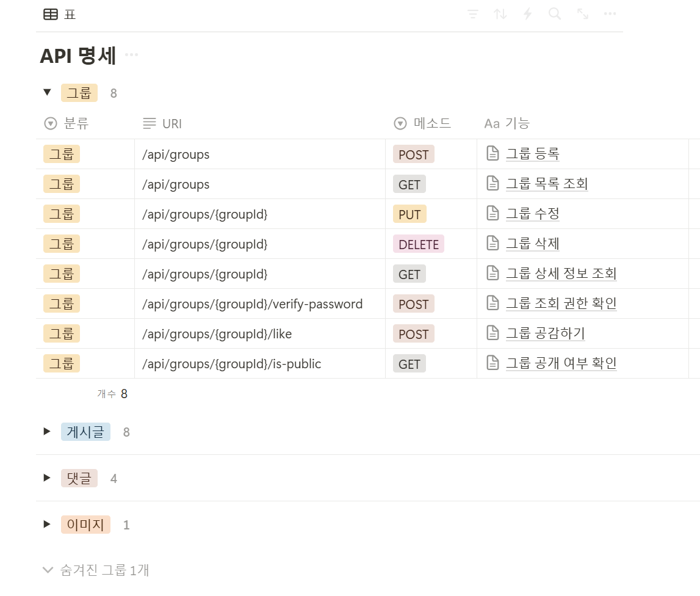The image size is (700, 596).
Task: Click URI cell of 그룹 상세 정보 조회 row
Action: point(260,274)
